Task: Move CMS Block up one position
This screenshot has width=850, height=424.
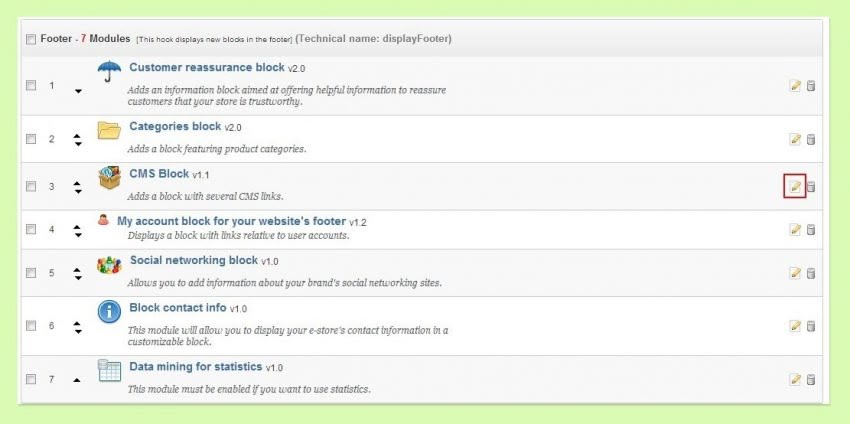Action: [78, 183]
